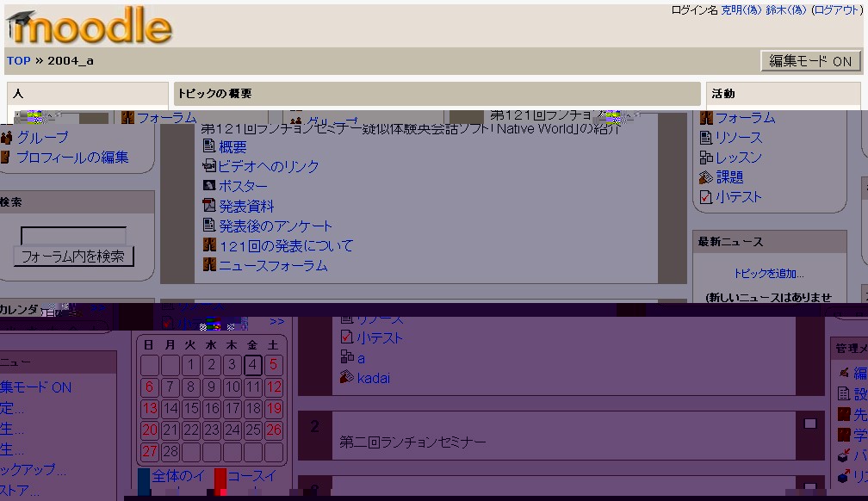Show only topic 2 using its square box

809,424
